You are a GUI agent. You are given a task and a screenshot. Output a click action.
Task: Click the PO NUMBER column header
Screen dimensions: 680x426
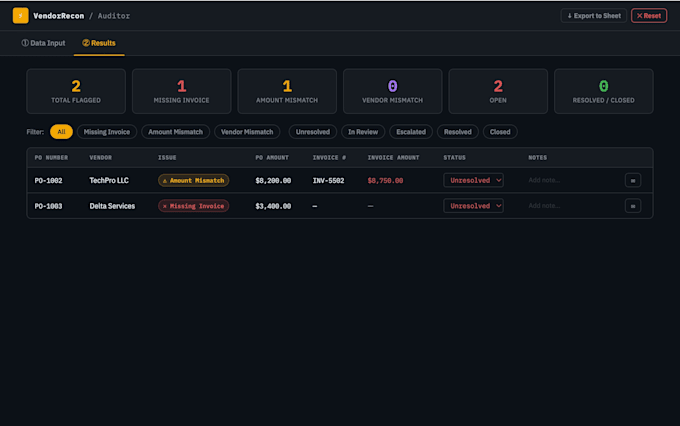(x=51, y=157)
